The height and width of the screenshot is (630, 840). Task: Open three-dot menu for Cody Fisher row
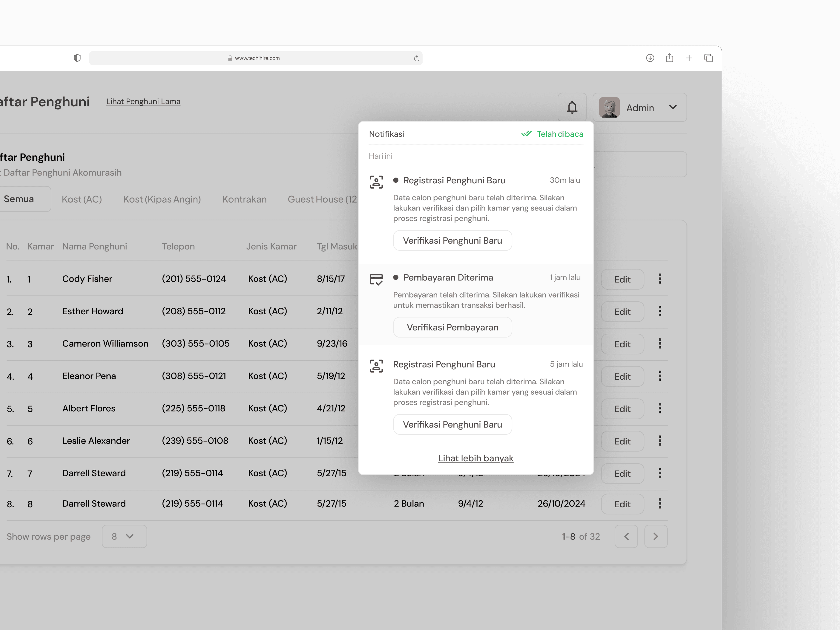660,279
